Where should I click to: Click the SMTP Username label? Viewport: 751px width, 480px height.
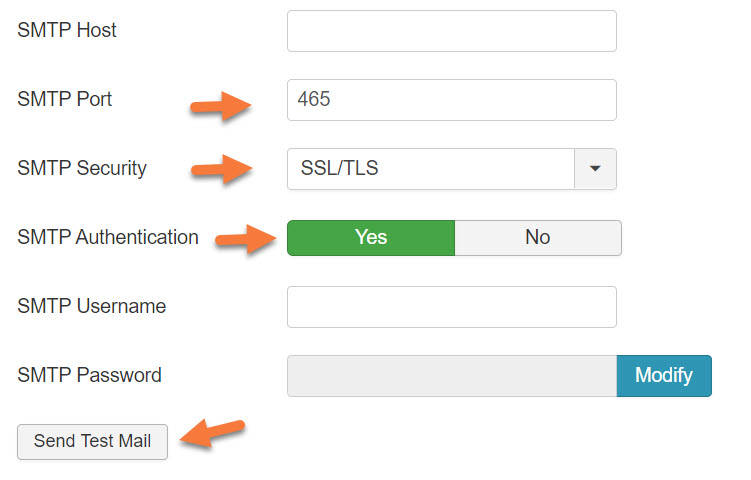pos(92,307)
